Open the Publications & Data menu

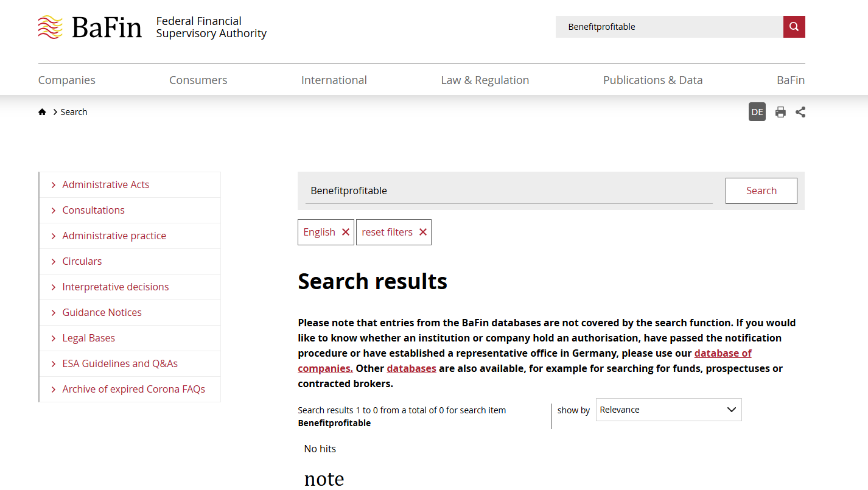[x=653, y=80]
